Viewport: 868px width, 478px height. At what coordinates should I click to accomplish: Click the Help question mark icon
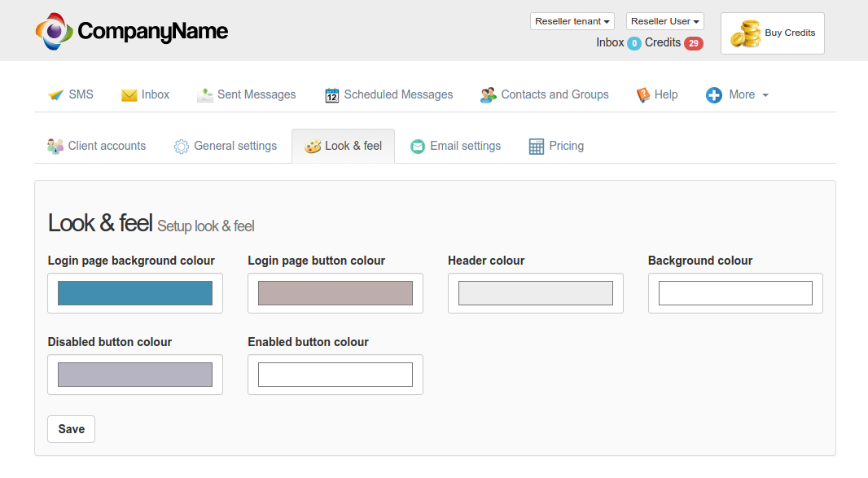click(x=643, y=95)
